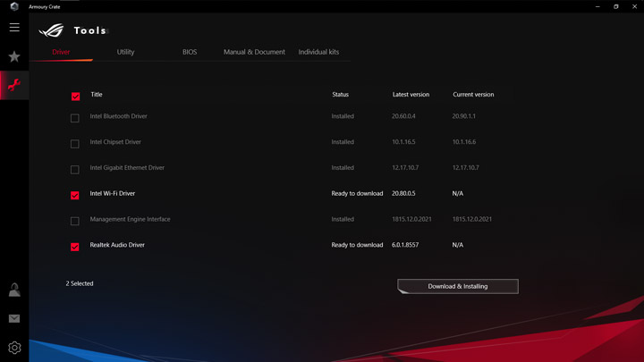The width and height of the screenshot is (644, 362).
Task: Click the Latest version column header
Action: click(x=411, y=95)
